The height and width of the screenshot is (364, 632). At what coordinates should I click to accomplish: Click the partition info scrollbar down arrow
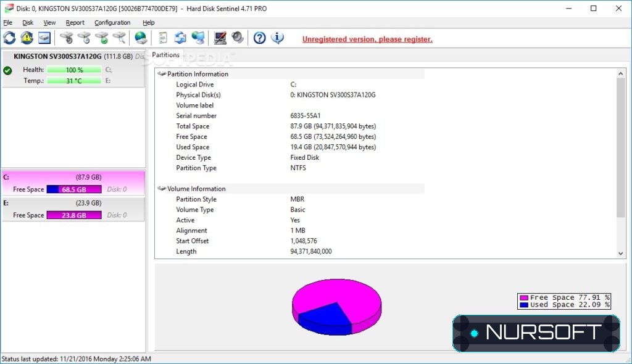click(x=621, y=254)
